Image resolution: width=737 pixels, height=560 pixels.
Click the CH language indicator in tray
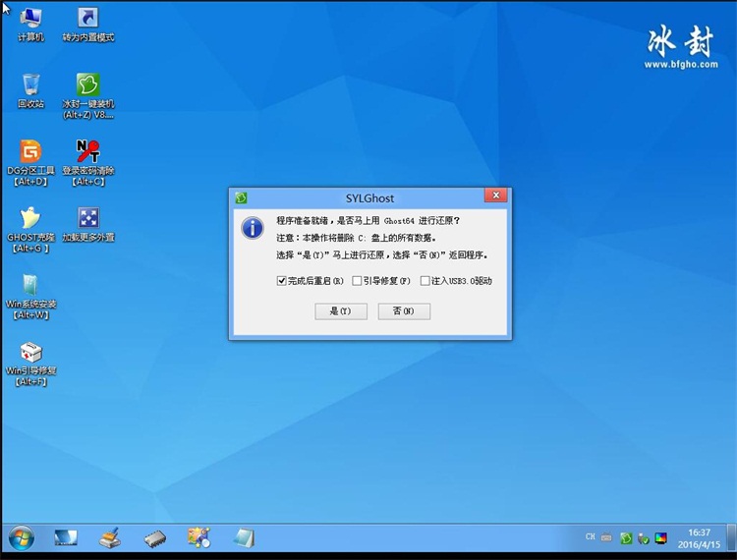pos(591,536)
